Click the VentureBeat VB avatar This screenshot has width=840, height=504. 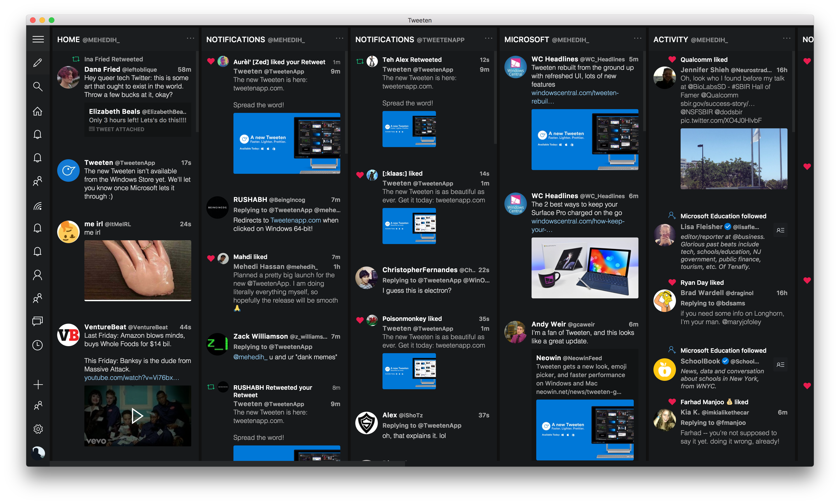[68, 335]
